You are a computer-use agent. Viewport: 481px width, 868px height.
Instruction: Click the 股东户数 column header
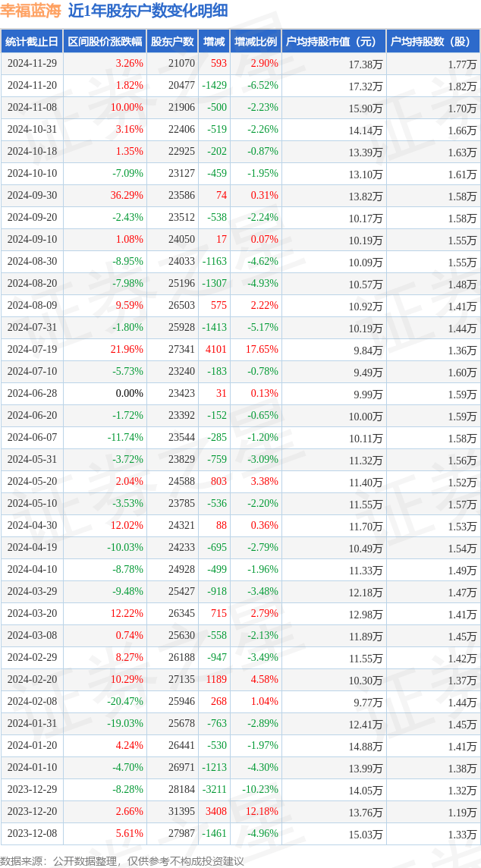(x=171, y=42)
